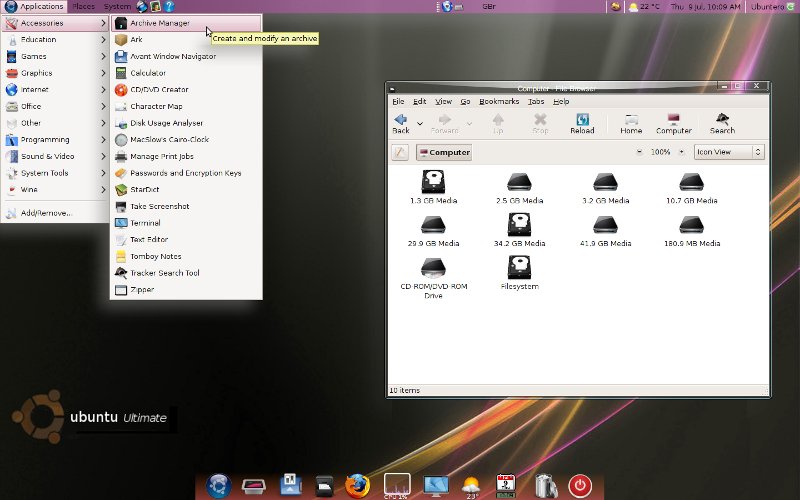Click the red power button in dock

580,486
